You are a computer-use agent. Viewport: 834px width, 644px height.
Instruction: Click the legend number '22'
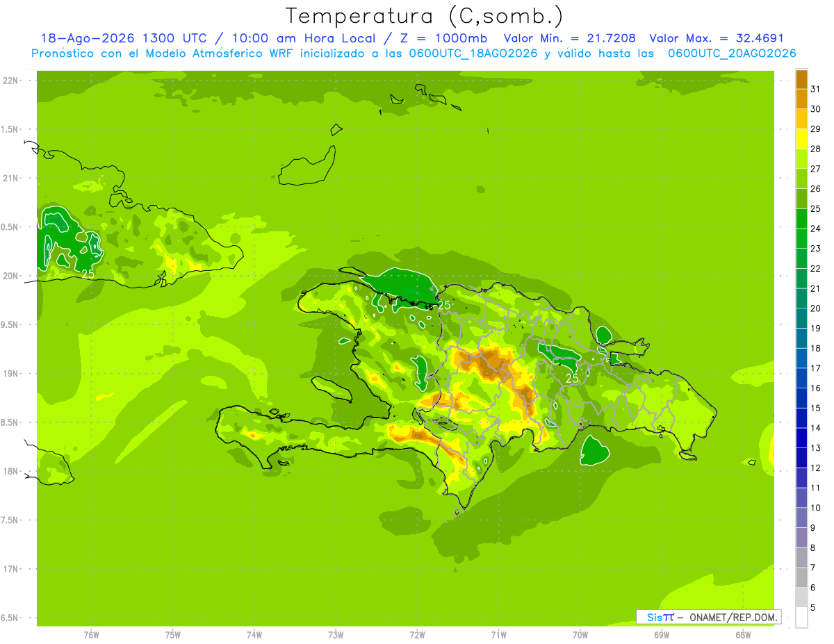click(816, 269)
